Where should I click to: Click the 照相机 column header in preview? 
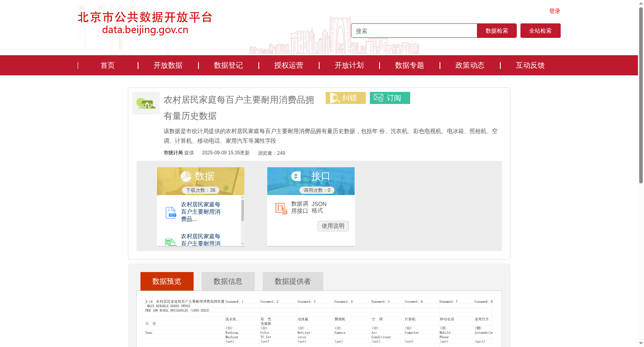340,319
